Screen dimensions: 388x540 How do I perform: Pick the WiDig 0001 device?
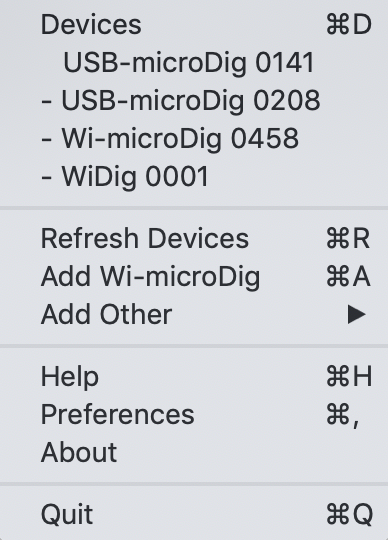pyautogui.click(x=194, y=176)
